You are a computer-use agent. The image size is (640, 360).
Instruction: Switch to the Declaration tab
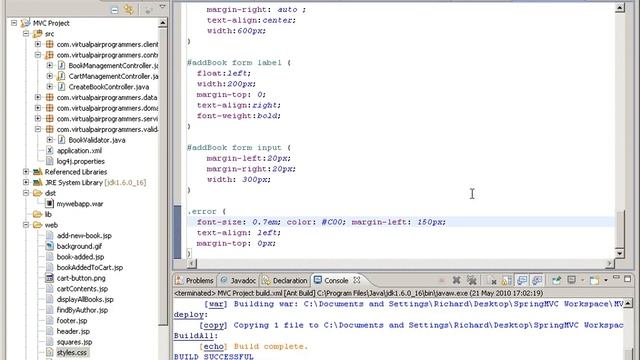(285, 280)
